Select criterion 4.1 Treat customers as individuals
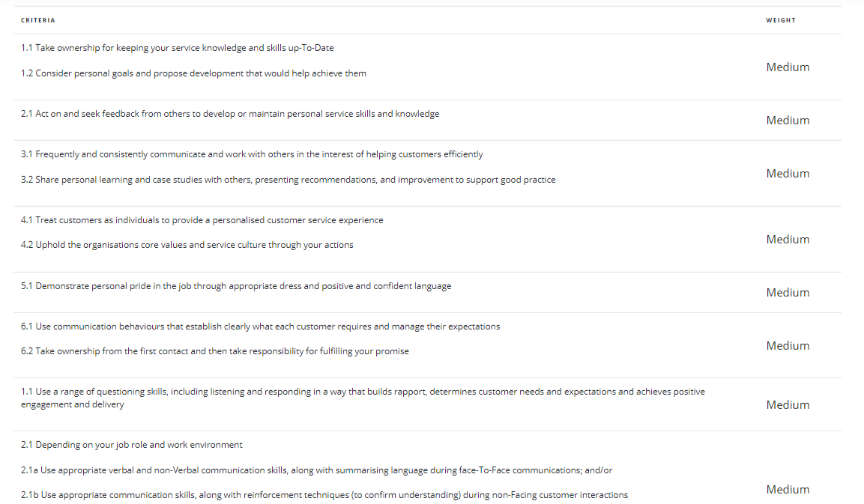 (202, 220)
